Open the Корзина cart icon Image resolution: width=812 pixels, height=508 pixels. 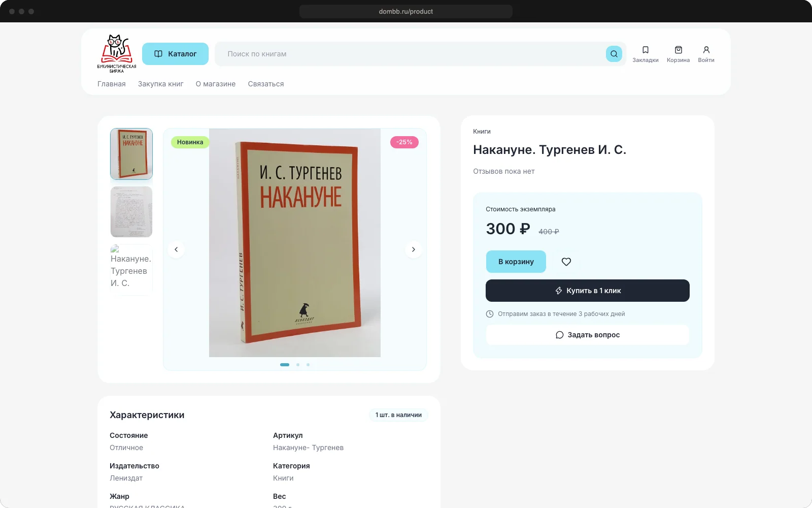pyautogui.click(x=679, y=50)
